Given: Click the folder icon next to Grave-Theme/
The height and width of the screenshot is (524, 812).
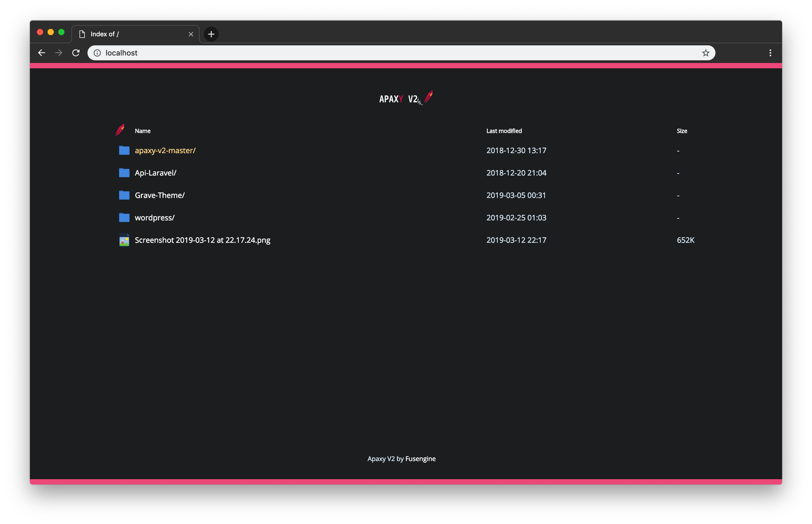Looking at the screenshot, I should coord(124,195).
